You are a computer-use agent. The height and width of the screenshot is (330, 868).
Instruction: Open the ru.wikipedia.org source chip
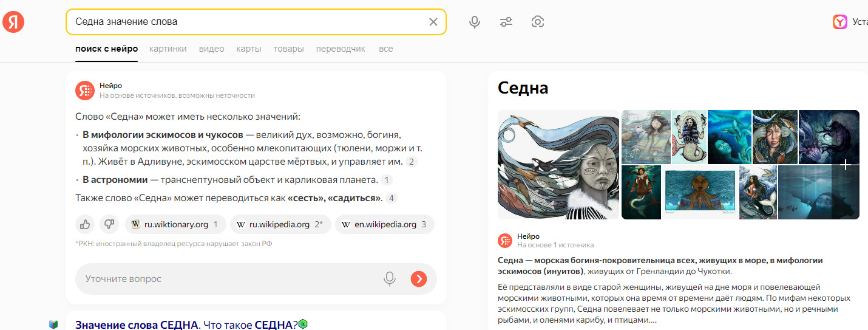click(x=280, y=224)
